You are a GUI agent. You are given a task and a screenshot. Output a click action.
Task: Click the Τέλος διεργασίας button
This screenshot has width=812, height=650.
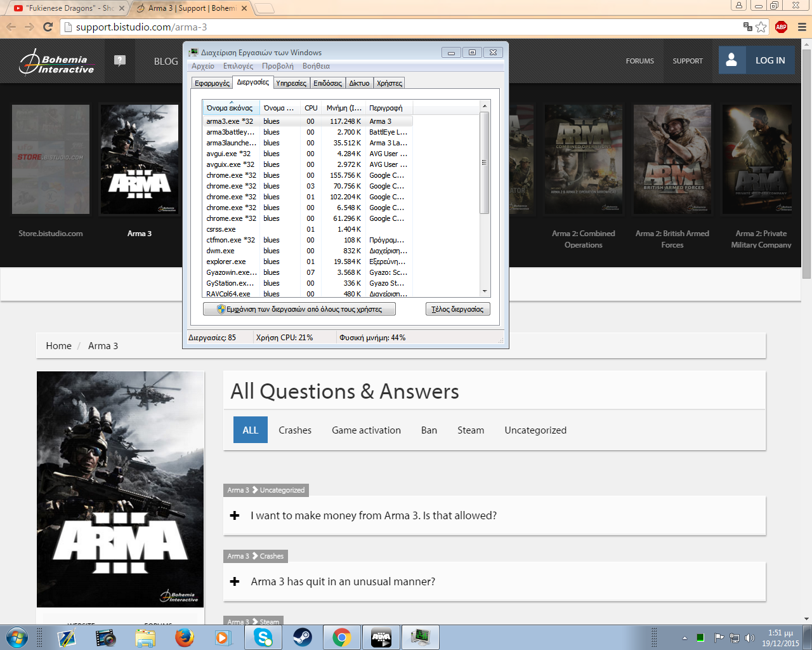[457, 309]
